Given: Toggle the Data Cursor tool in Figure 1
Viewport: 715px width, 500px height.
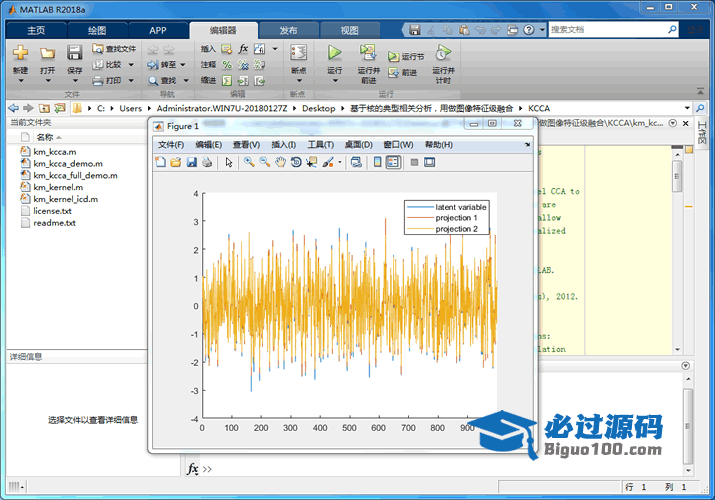Looking at the screenshot, I should [311, 162].
